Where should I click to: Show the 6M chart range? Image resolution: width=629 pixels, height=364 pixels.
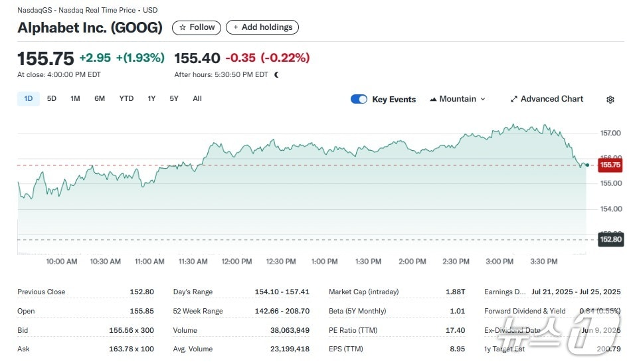point(100,99)
